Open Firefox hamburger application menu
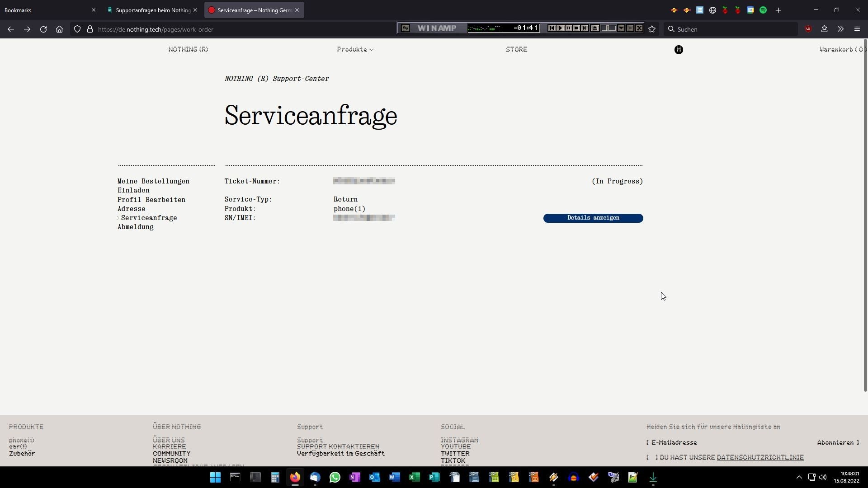Image resolution: width=868 pixels, height=488 pixels. click(x=857, y=29)
